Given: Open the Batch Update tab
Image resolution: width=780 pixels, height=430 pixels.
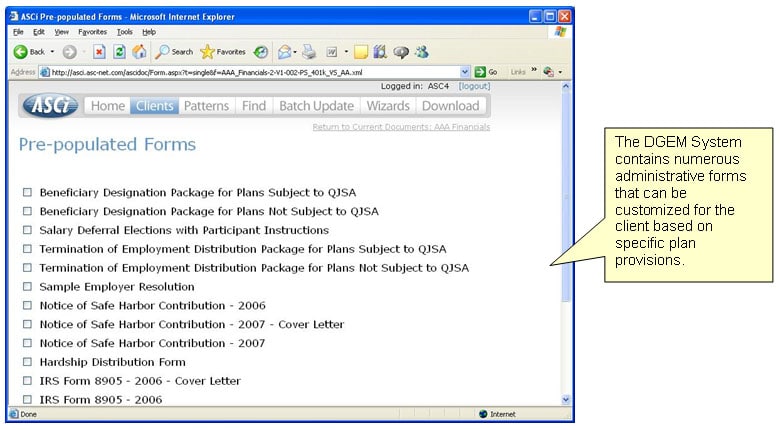Looking at the screenshot, I should coord(316,106).
